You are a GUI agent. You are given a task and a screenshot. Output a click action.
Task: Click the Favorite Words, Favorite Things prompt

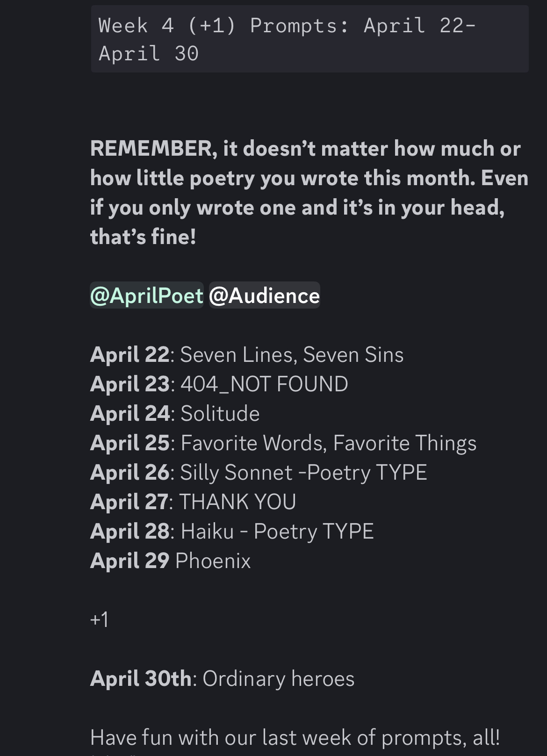[328, 443]
